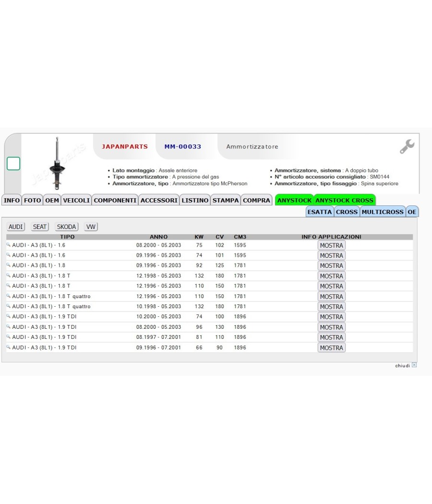
Task: Click MOSTRA for 1.9 TDI 81 kW row
Action: click(x=331, y=337)
